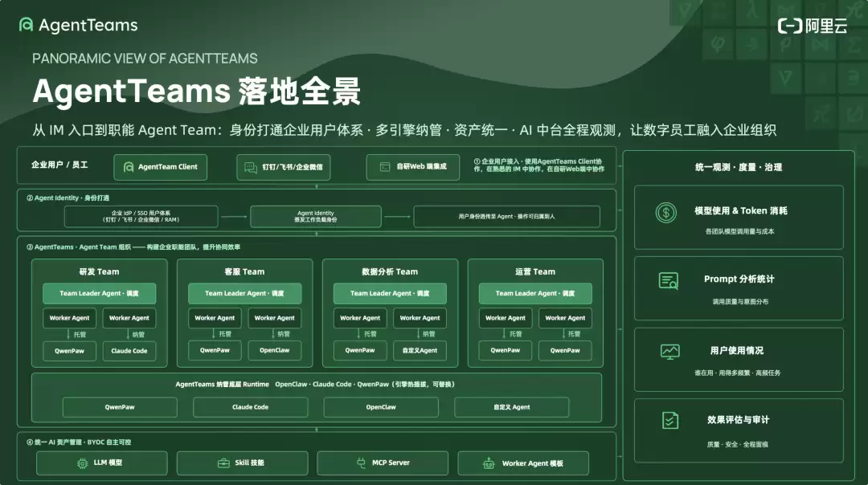Click the dollar coin icon for Token 消耗
Image resolution: width=868 pixels, height=485 pixels.
click(666, 212)
